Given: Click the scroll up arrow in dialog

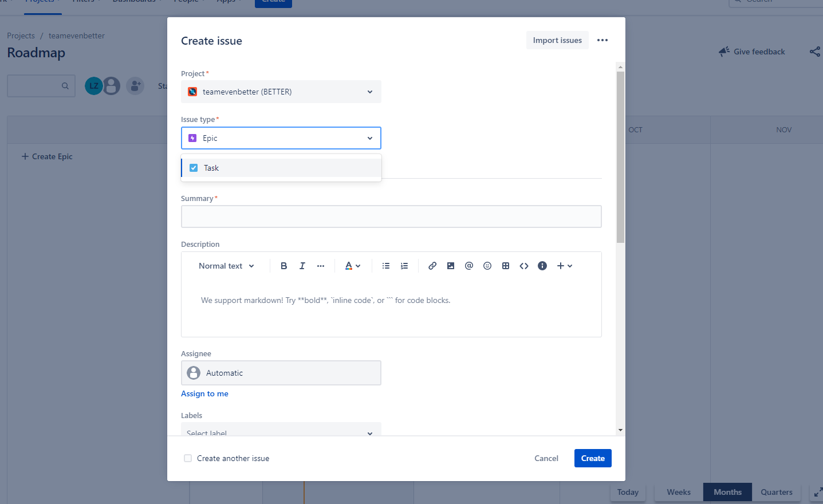Looking at the screenshot, I should 620,67.
